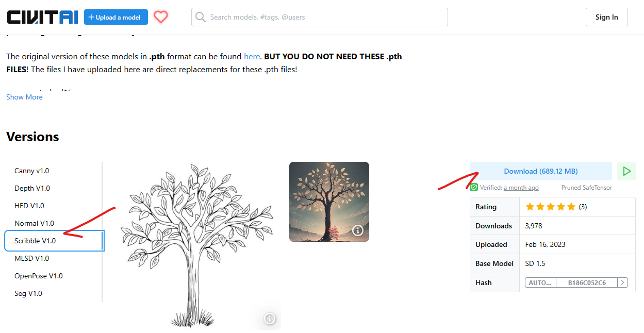Viewport: 644px width, 333px height.
Task: Click the Civitai logo
Action: click(x=42, y=17)
